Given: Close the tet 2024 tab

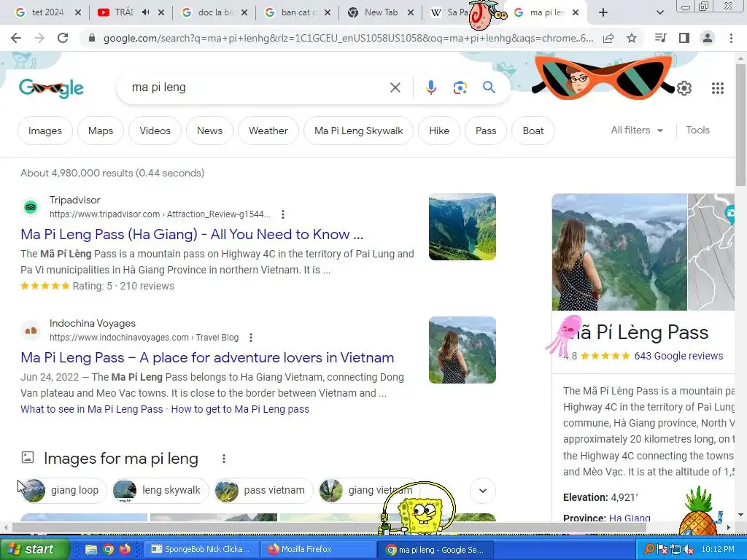Looking at the screenshot, I should [x=77, y=12].
